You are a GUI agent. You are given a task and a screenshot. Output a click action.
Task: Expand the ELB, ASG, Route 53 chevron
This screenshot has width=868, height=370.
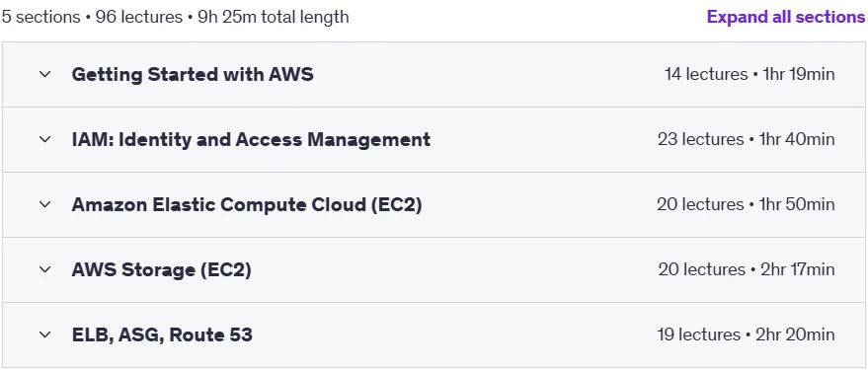coord(44,334)
